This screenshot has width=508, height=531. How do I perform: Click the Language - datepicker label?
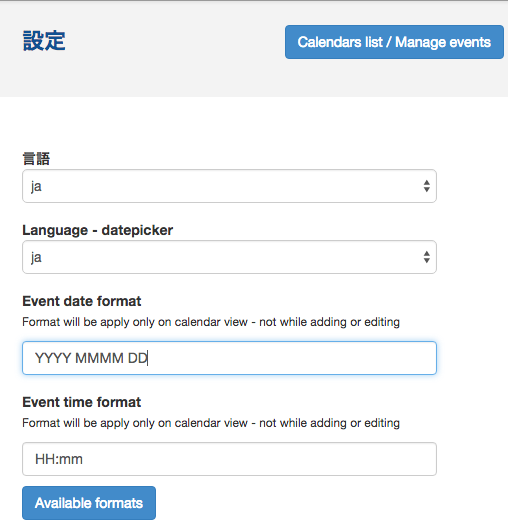[x=98, y=230]
